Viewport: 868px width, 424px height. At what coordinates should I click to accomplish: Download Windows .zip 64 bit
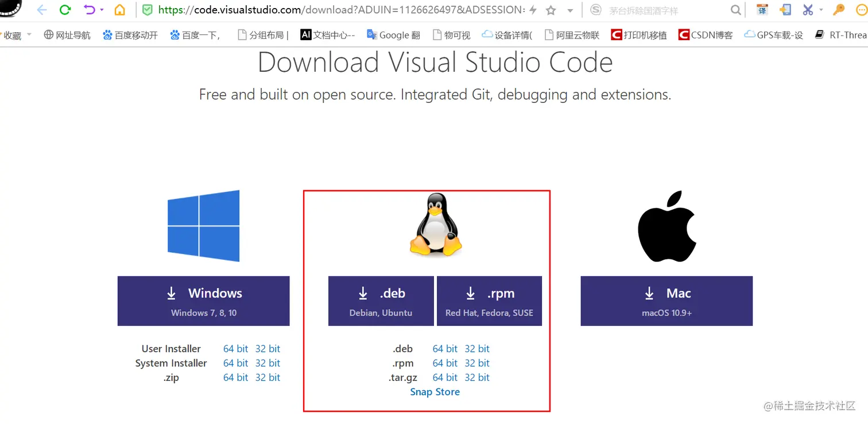click(x=235, y=377)
